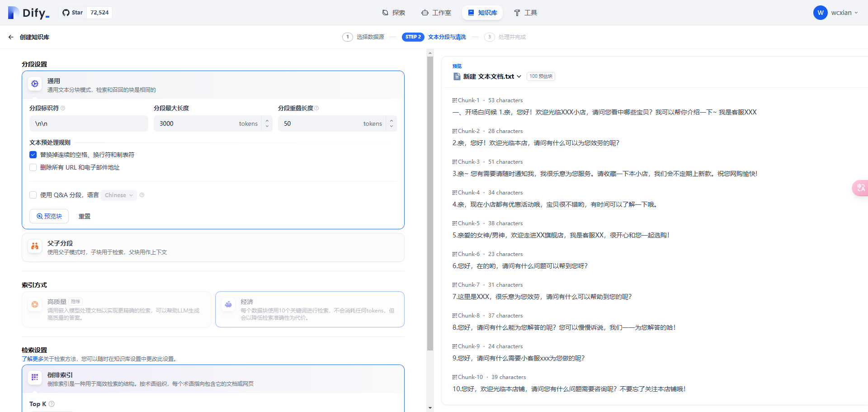Open the GitHub Star button
The image size is (868, 412).
[73, 13]
